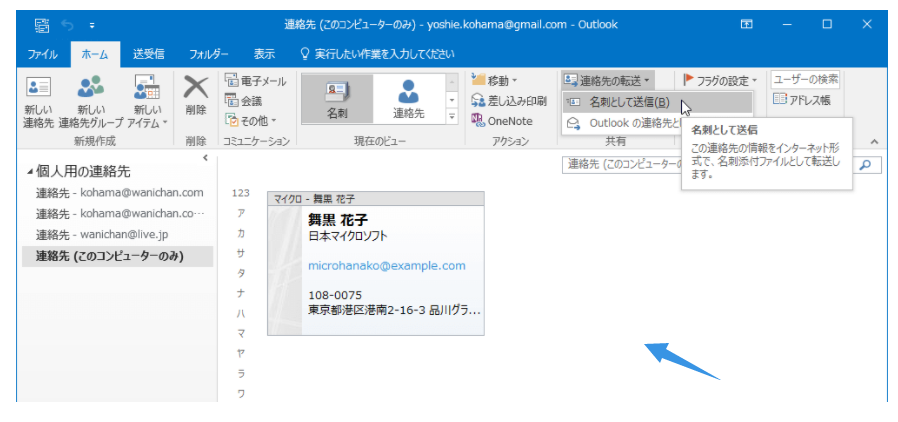
Task: Send contact to OneNote
Action: (x=502, y=121)
